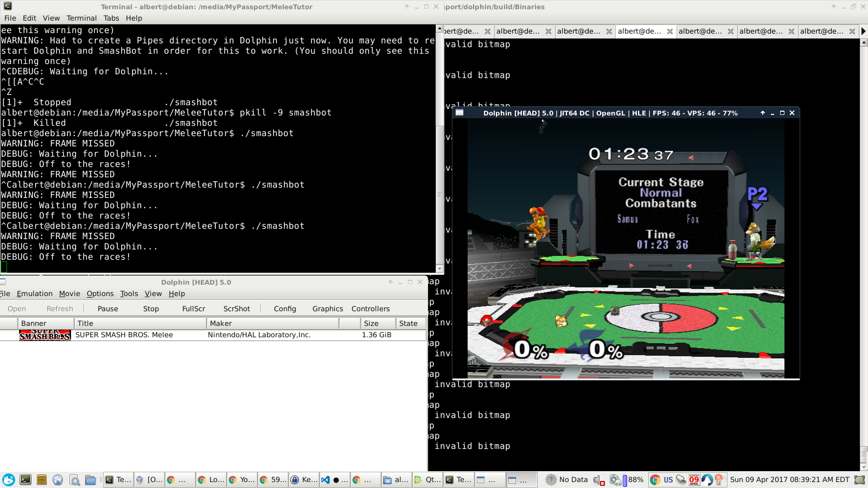Close the second terminal tab from left
This screenshot has height=488, width=868.
(x=548, y=31)
